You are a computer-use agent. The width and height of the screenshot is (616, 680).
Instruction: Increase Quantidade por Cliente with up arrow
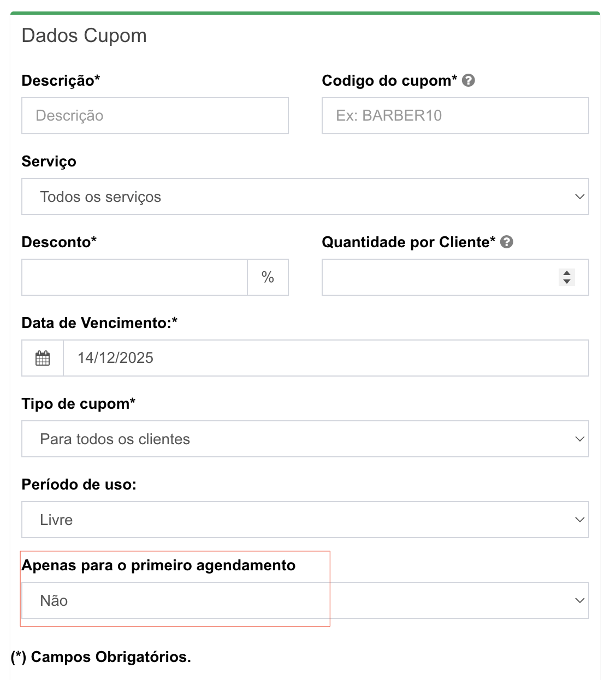point(567,273)
